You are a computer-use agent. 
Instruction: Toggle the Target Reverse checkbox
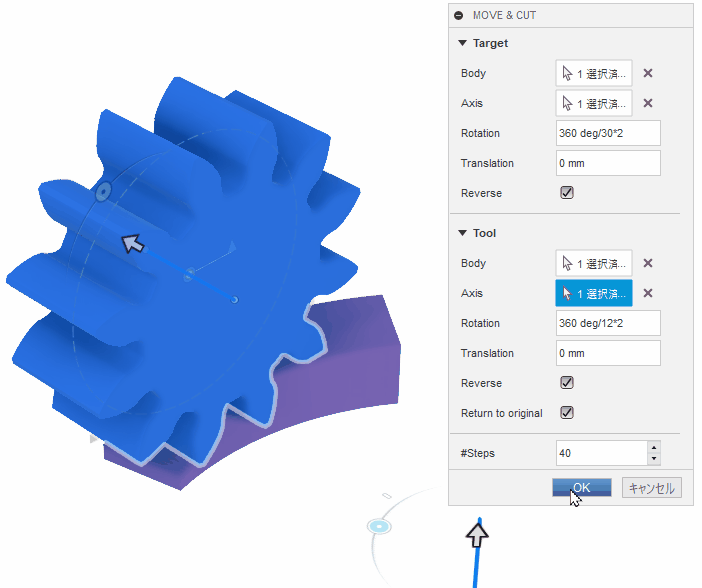point(567,193)
